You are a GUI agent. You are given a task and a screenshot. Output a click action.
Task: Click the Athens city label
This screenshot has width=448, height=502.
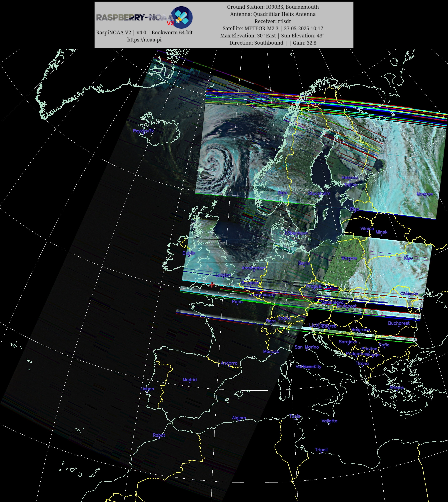(x=396, y=387)
